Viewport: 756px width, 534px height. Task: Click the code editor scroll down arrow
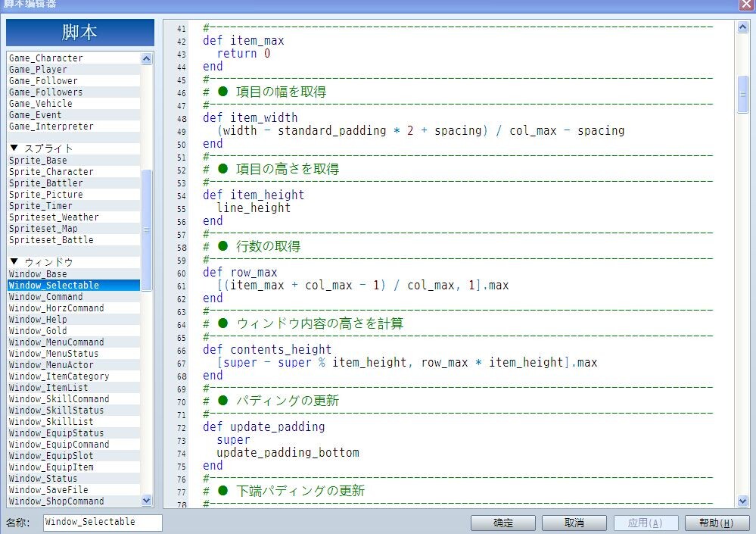tap(743, 501)
